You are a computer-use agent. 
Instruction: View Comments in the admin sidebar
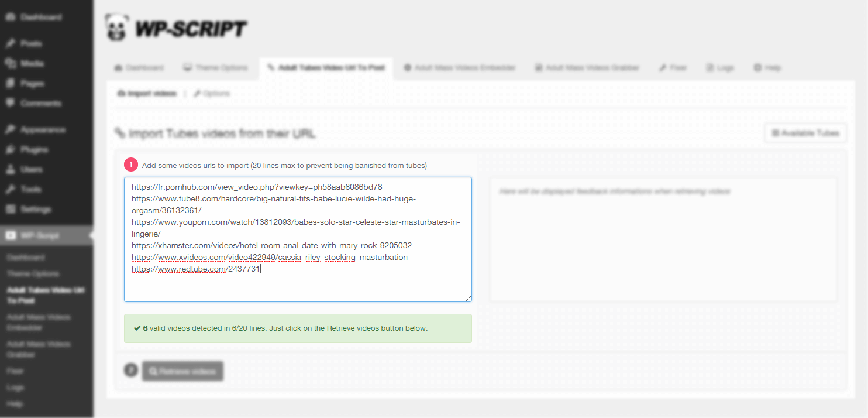point(40,103)
